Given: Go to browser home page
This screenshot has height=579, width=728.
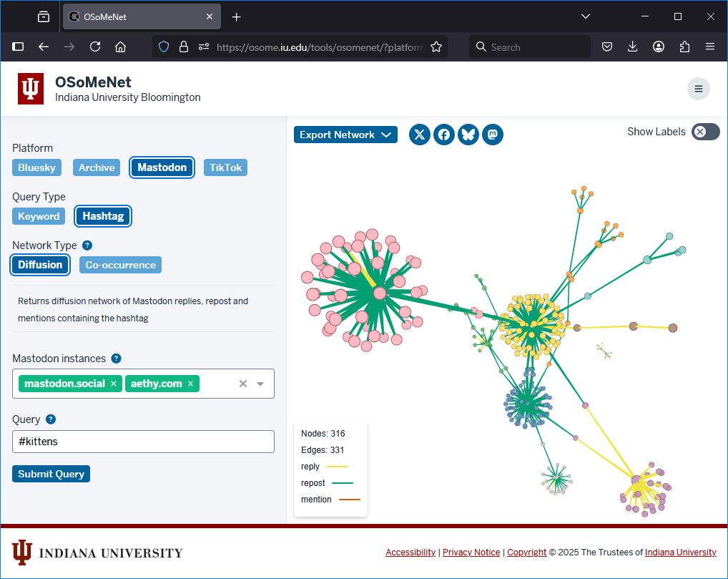Looking at the screenshot, I should (x=121, y=47).
